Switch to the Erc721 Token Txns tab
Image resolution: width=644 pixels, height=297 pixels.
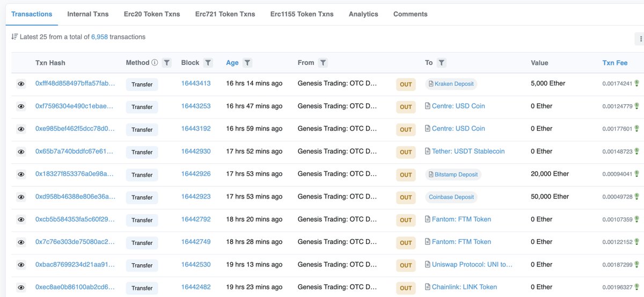(225, 14)
